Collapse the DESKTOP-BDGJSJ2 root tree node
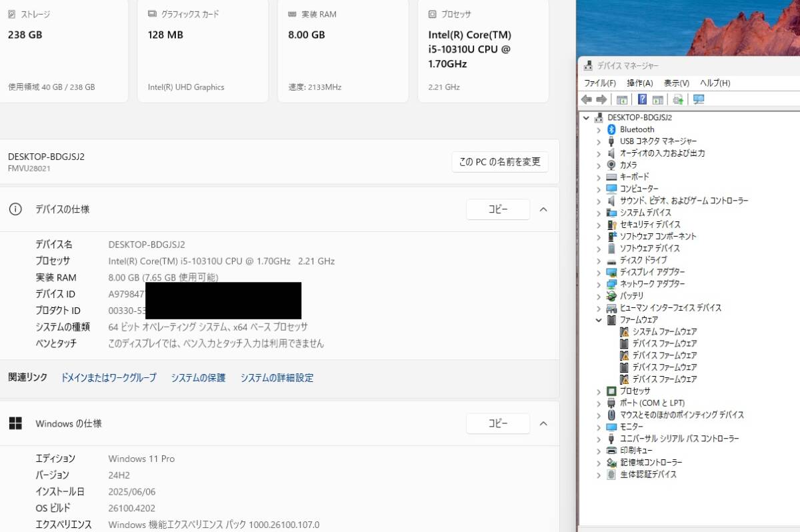The width and height of the screenshot is (800, 532). [586, 117]
